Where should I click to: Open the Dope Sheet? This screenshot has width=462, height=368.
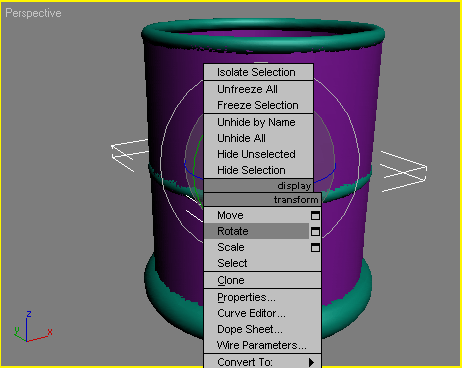pos(263,329)
